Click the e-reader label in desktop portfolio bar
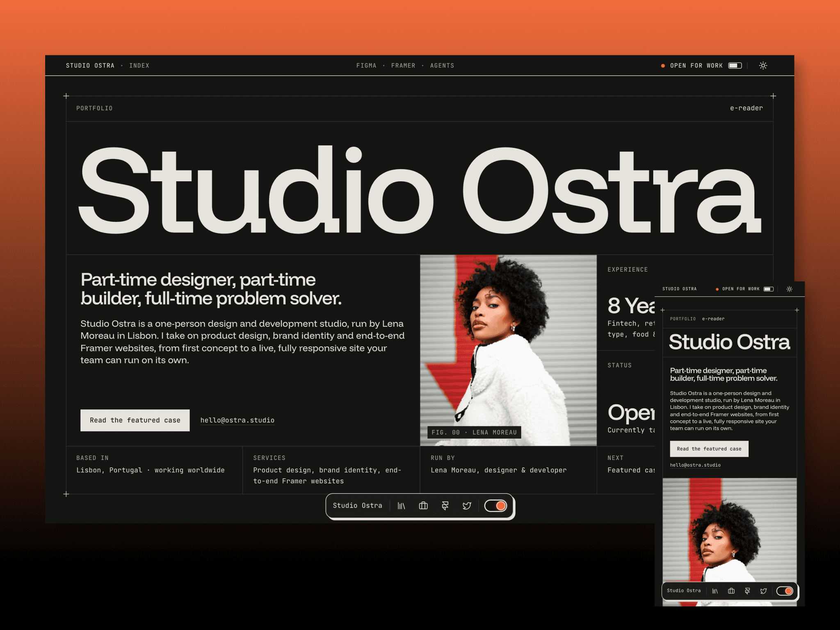Screen dimensions: 840x630 pos(746,108)
